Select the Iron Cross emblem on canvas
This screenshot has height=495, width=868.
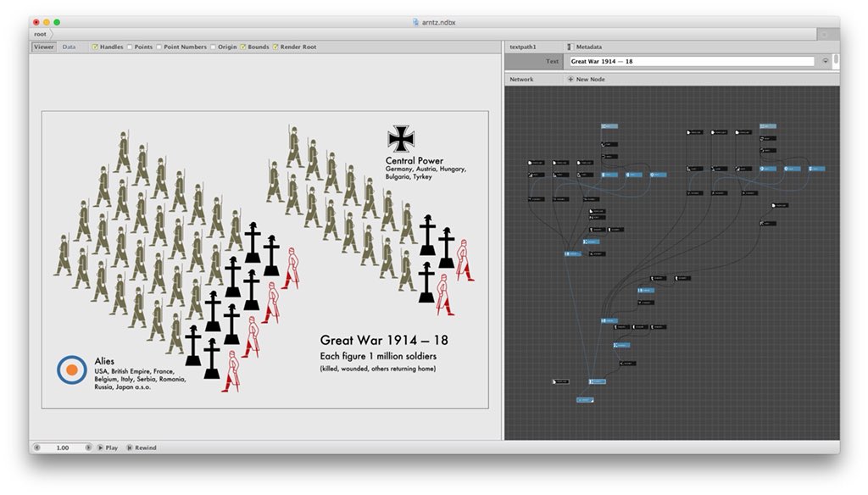(x=401, y=138)
